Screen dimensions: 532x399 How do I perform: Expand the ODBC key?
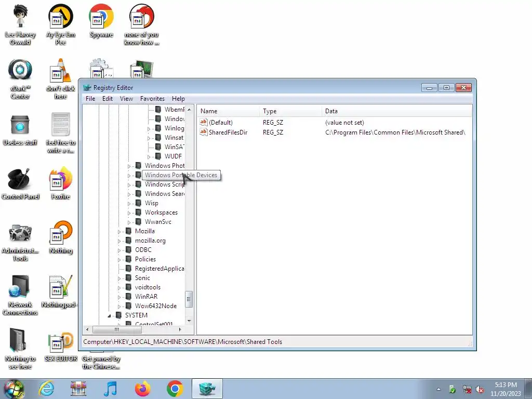coord(119,250)
